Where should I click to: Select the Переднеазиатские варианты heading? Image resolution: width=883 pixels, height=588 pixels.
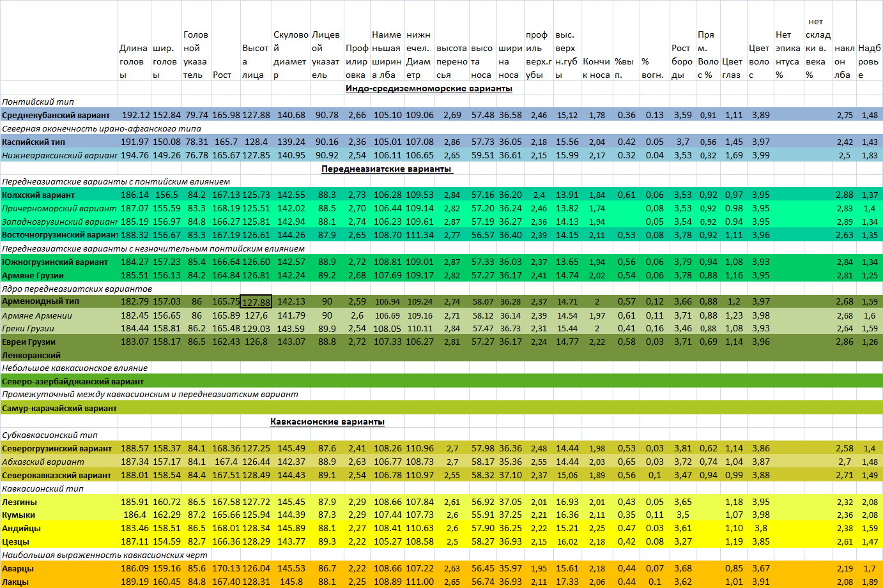click(387, 169)
